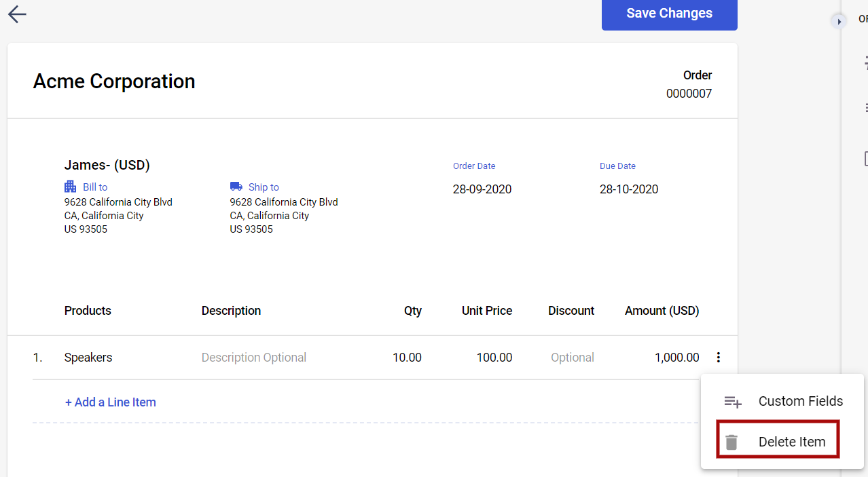
Task: Click the Description column header
Action: [x=231, y=311]
